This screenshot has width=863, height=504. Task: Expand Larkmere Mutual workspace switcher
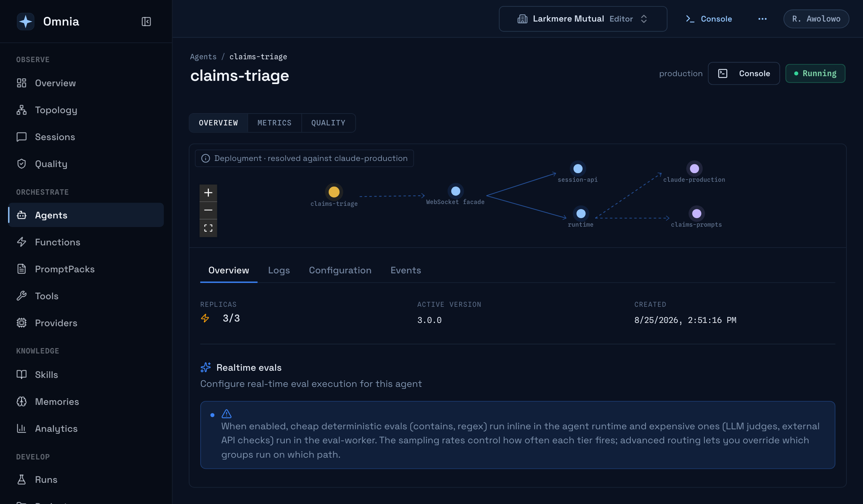point(583,19)
